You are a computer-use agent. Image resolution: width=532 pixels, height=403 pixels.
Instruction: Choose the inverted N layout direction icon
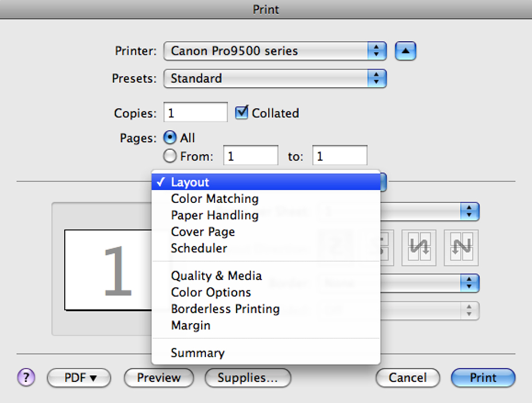pos(419,248)
